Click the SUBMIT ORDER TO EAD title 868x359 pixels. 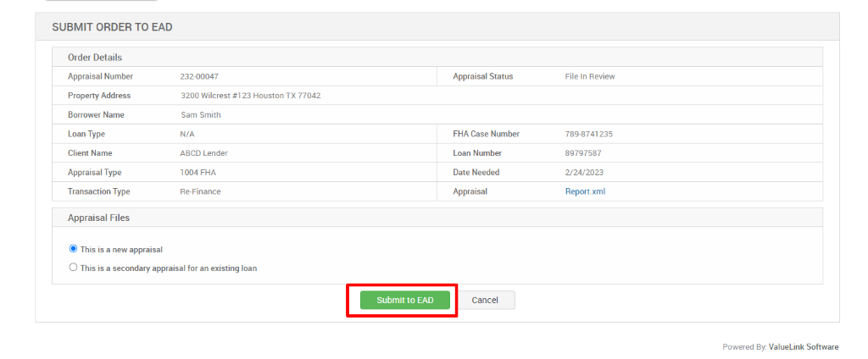pyautogui.click(x=112, y=26)
